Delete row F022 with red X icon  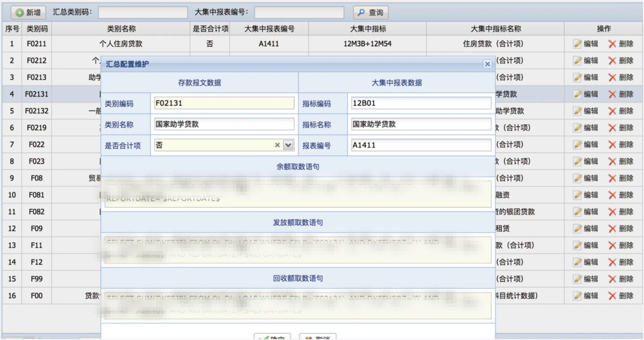[612, 145]
